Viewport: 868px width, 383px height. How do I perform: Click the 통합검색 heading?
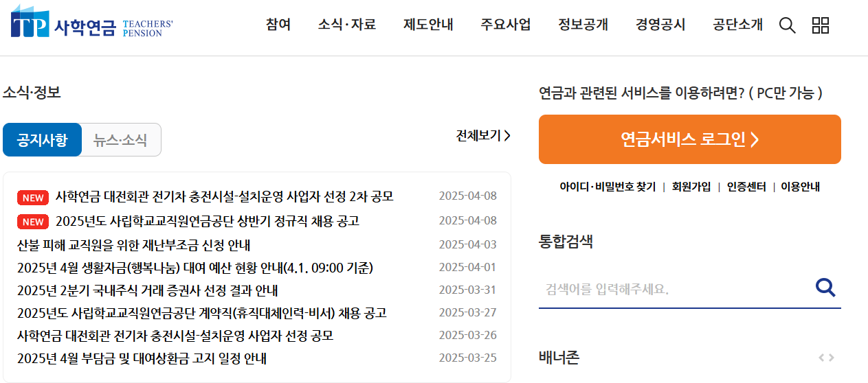point(566,242)
